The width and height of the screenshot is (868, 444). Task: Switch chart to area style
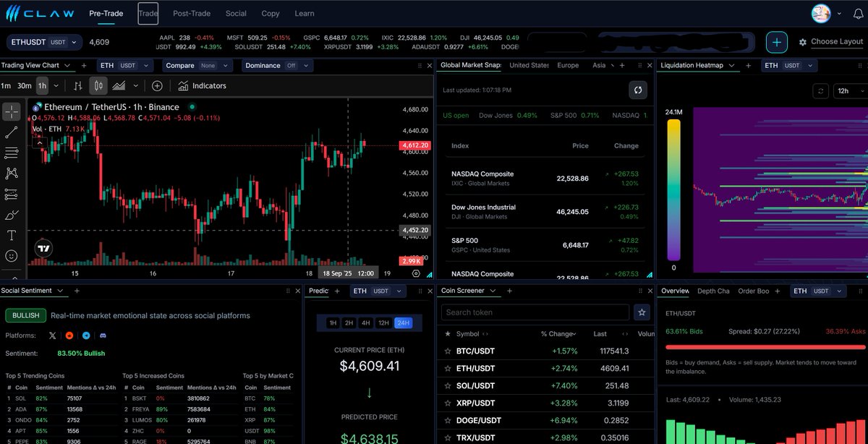[x=119, y=85]
